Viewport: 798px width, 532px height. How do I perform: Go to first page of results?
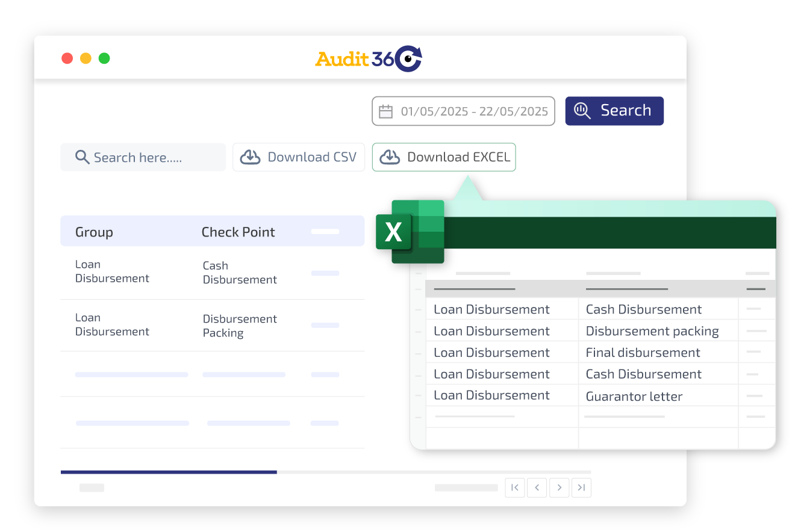coord(514,487)
